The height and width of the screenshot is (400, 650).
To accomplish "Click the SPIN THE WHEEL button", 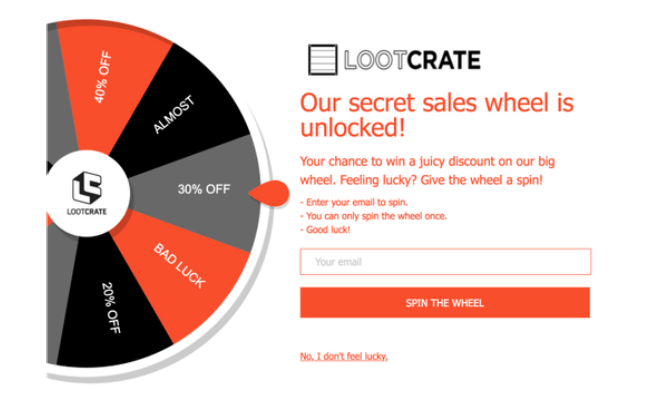I will pyautogui.click(x=445, y=303).
